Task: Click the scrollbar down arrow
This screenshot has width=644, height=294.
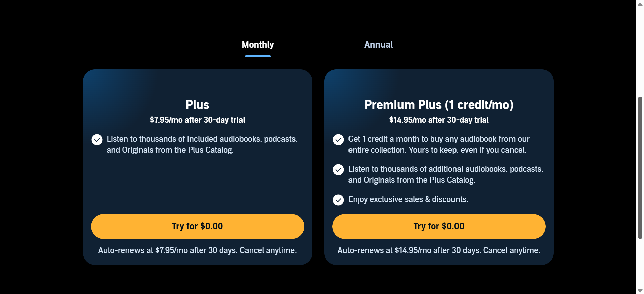Action: (x=640, y=290)
